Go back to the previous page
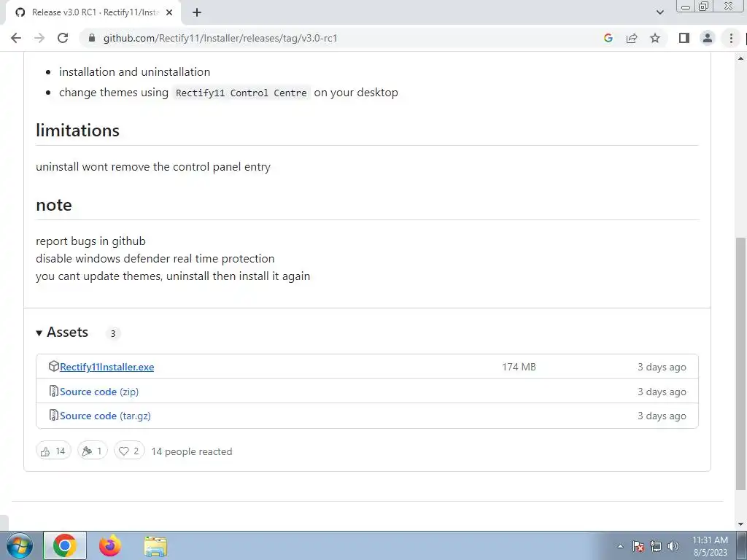Image resolution: width=747 pixels, height=560 pixels. pyautogui.click(x=16, y=38)
